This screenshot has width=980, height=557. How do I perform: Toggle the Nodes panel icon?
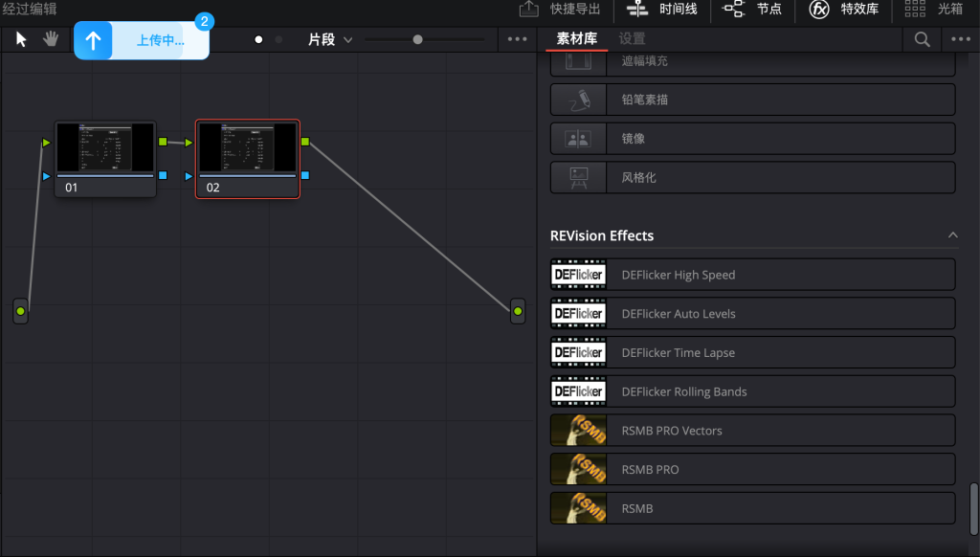(x=734, y=10)
